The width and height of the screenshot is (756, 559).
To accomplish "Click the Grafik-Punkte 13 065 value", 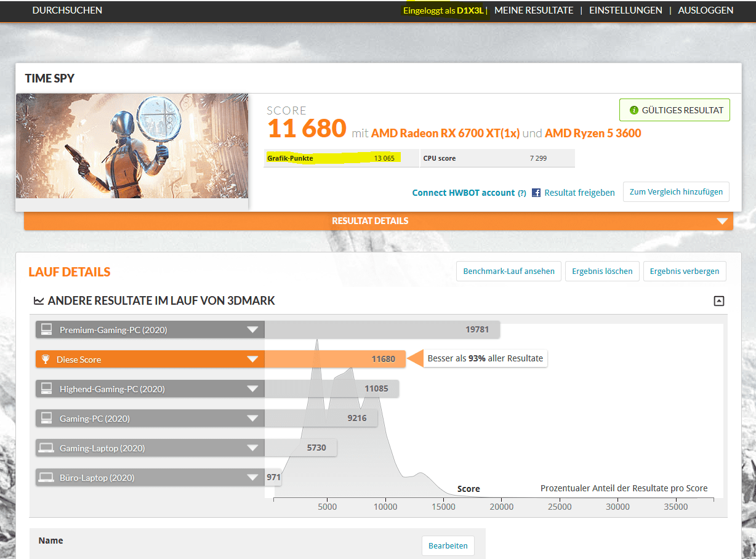I will tap(384, 158).
